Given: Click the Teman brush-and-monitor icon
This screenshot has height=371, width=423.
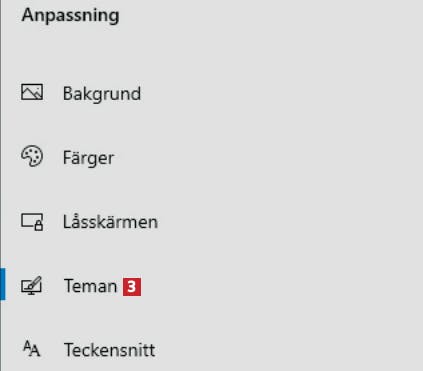Looking at the screenshot, I should tap(32, 285).
